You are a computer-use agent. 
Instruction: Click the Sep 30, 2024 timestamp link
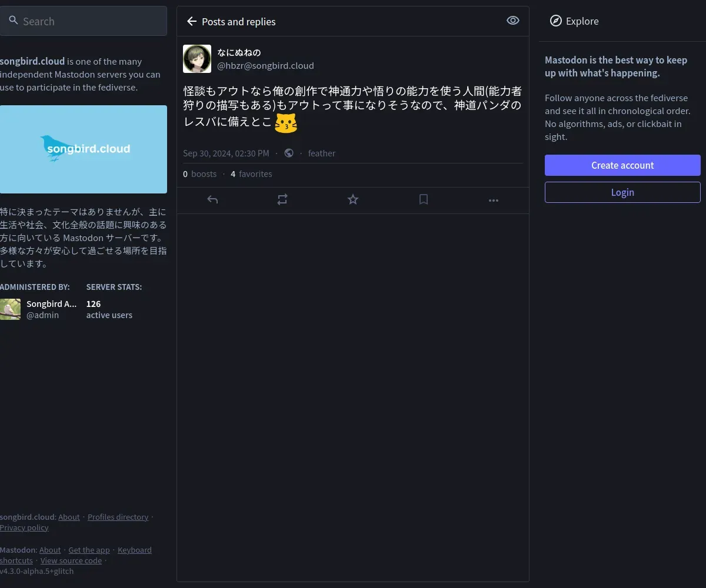(x=226, y=153)
